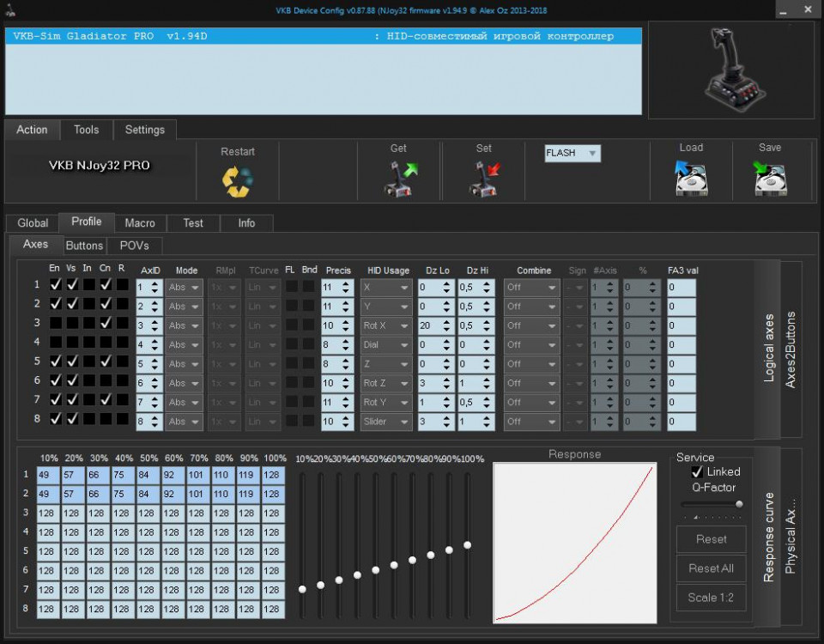Open HID Usage dropdown showing X

point(385,288)
